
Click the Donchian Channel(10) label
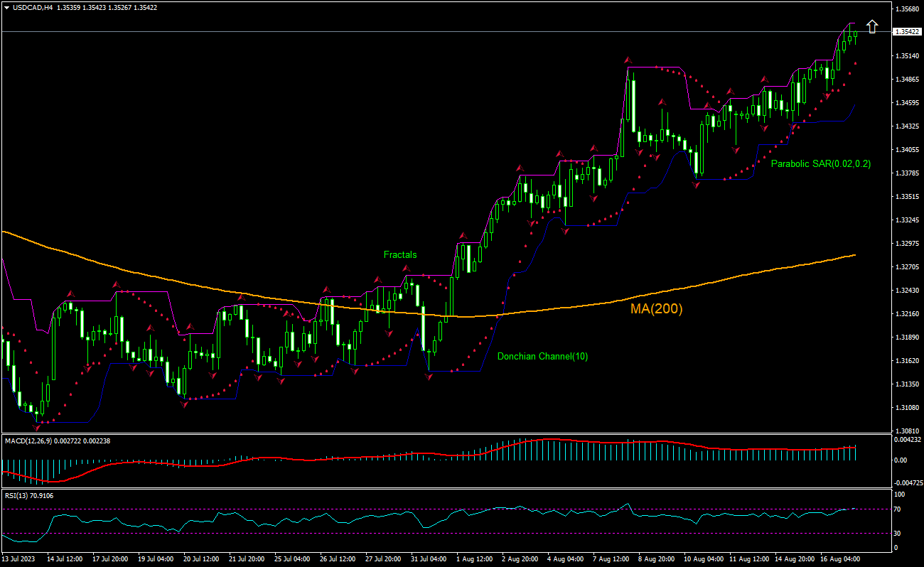(542, 356)
